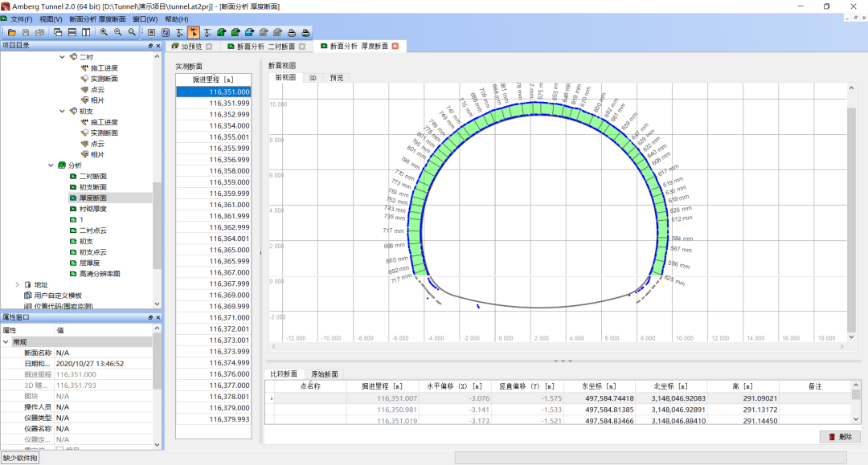Select the zoom out magnifier
Viewport: 868px width, 465px height.
click(x=118, y=33)
